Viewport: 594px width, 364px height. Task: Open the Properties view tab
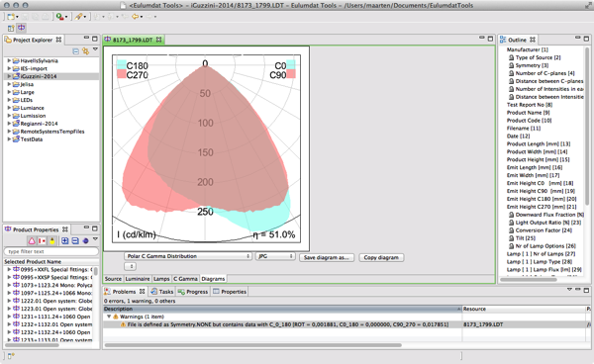coord(230,292)
